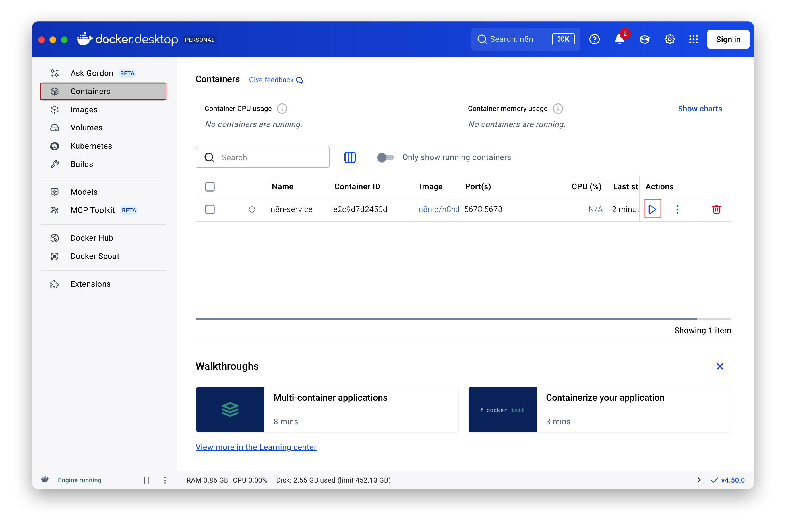Open Docker settings gear
Screen dimensions: 786x532
[x=669, y=40]
